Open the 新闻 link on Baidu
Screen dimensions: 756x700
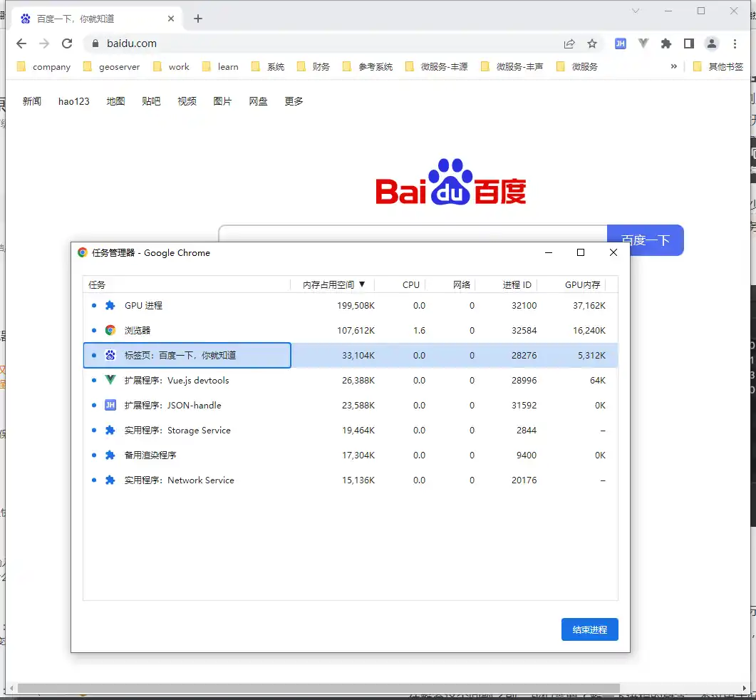32,101
